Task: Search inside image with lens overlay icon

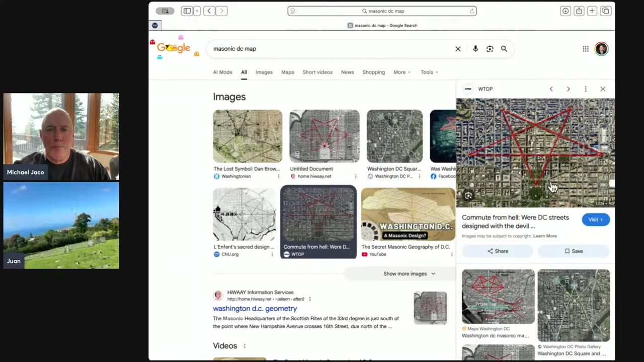Action: click(x=468, y=196)
